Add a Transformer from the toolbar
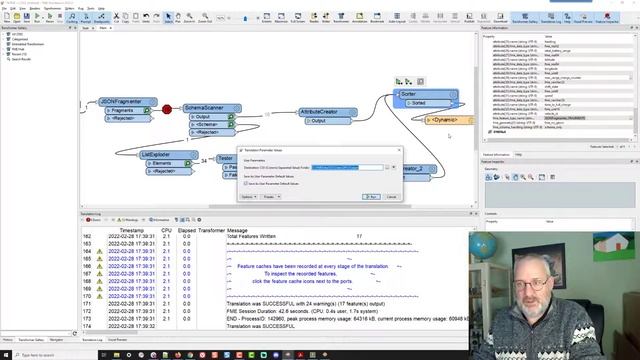The image size is (640, 360). click(x=341, y=17)
